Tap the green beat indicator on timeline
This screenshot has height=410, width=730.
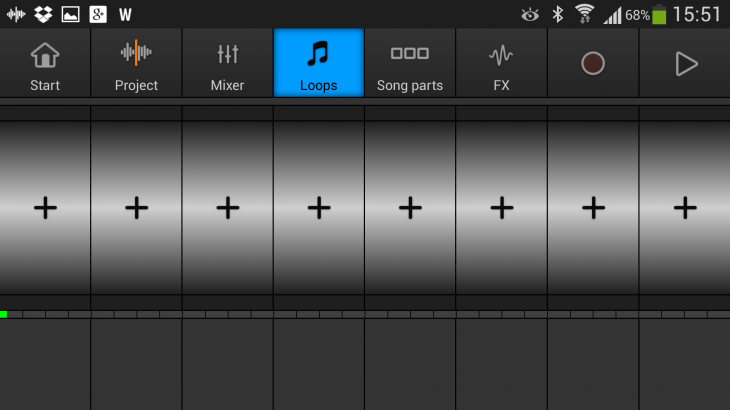[x=3, y=315]
